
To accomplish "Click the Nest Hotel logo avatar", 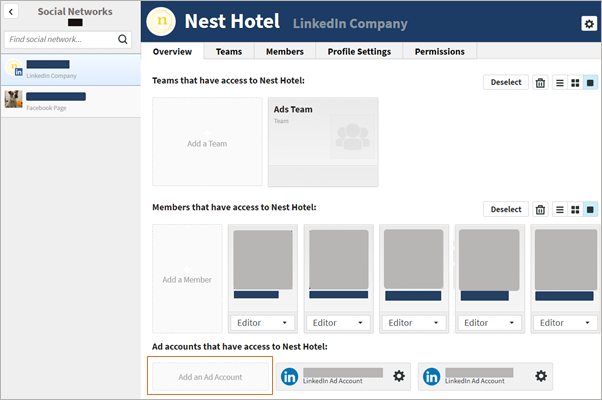I will tap(161, 21).
